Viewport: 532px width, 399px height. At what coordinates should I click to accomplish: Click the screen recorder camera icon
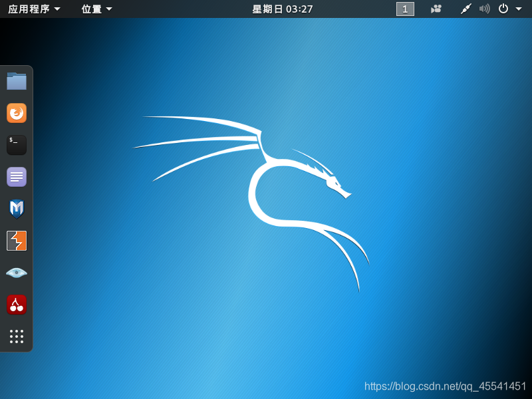click(x=436, y=9)
